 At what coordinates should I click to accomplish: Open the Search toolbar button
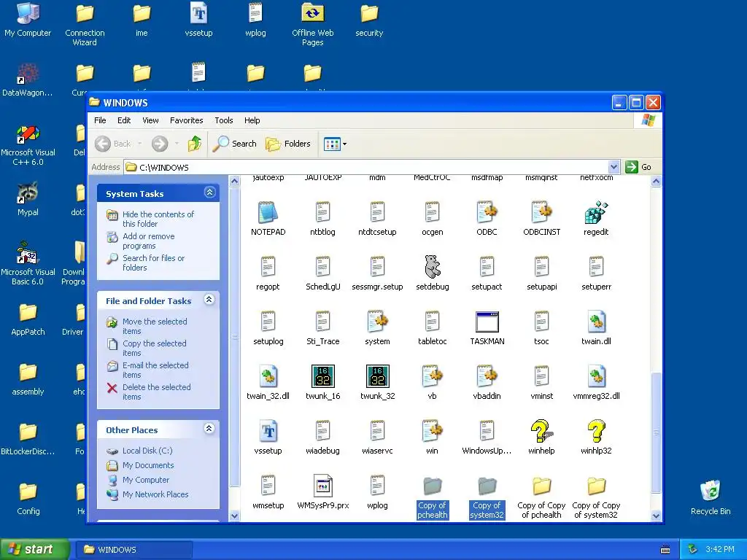tap(235, 144)
